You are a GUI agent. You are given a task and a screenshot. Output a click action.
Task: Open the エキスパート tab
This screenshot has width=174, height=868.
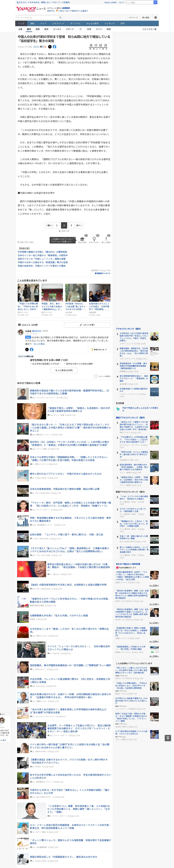click(58, 24)
